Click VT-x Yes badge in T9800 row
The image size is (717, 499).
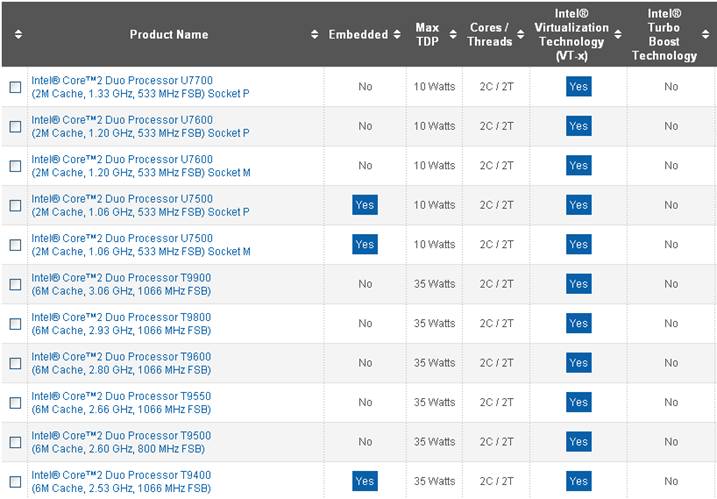(579, 323)
